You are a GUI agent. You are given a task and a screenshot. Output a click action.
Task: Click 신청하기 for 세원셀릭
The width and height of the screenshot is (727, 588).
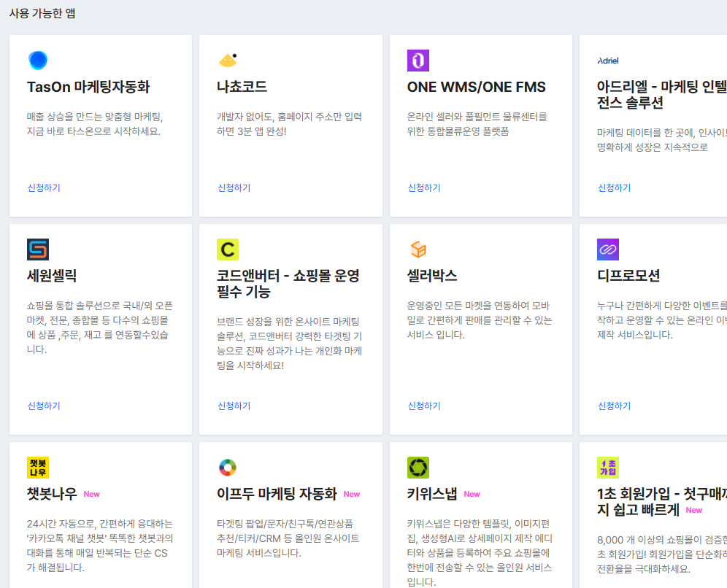click(x=44, y=406)
